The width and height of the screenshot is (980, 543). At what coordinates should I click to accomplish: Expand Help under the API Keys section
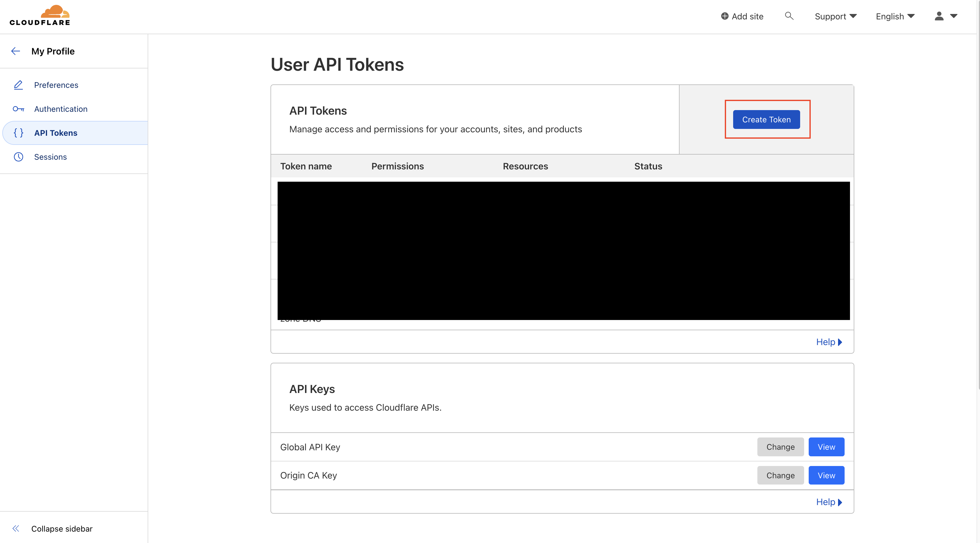pyautogui.click(x=829, y=502)
